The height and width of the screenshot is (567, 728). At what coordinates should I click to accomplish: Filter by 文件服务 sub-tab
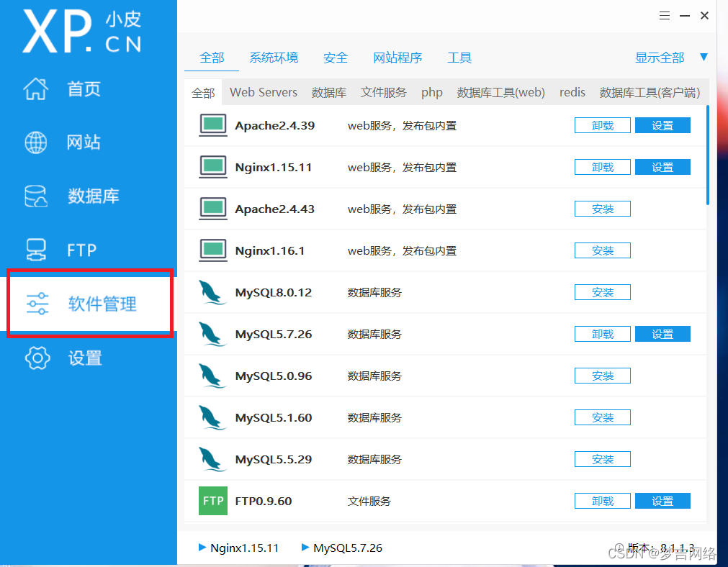point(384,93)
